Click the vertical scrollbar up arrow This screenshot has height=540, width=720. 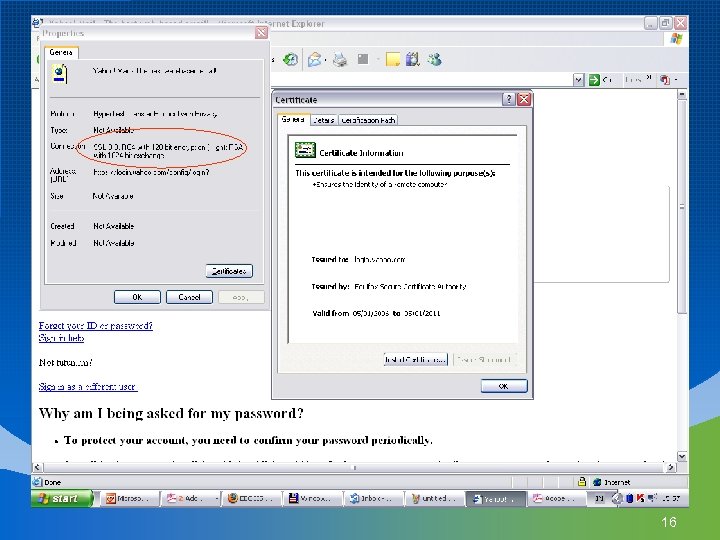[x=682, y=94]
